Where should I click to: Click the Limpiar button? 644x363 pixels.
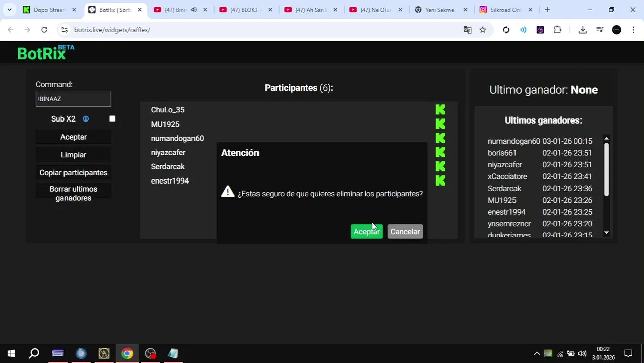(x=74, y=155)
